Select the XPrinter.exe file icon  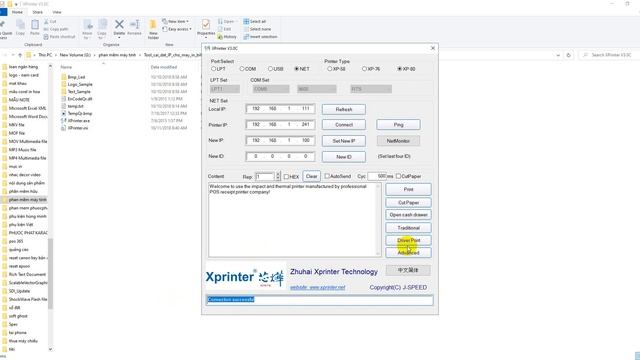coord(64,120)
